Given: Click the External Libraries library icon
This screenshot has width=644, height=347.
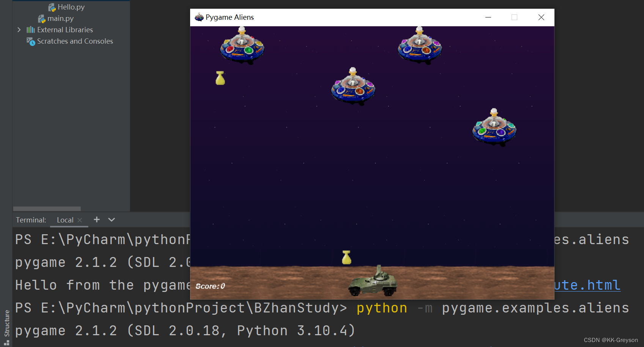Looking at the screenshot, I should [30, 29].
